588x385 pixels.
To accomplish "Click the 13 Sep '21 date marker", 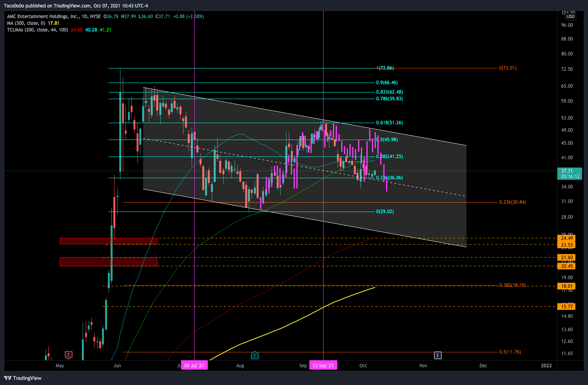I will 323,365.
